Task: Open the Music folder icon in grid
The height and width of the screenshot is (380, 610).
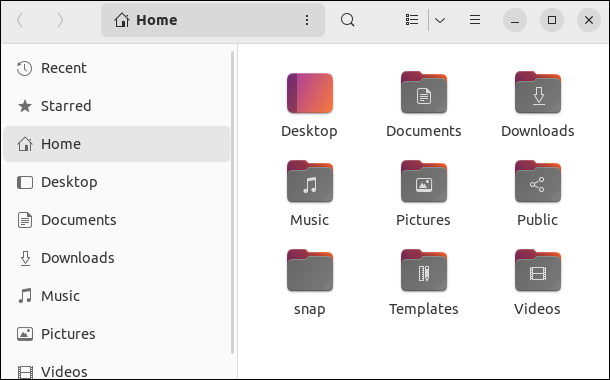Action: click(310, 181)
